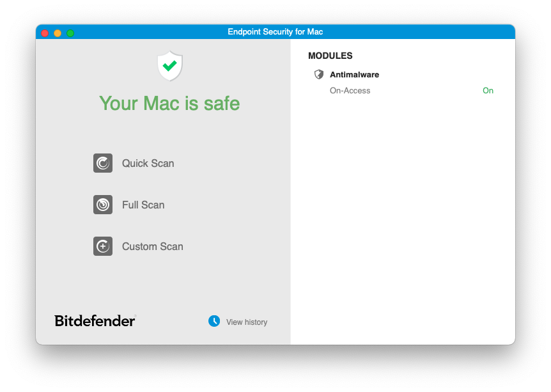Viewport: 551px width, 392px height.
Task: Click the blue clock history icon
Action: coord(214,321)
